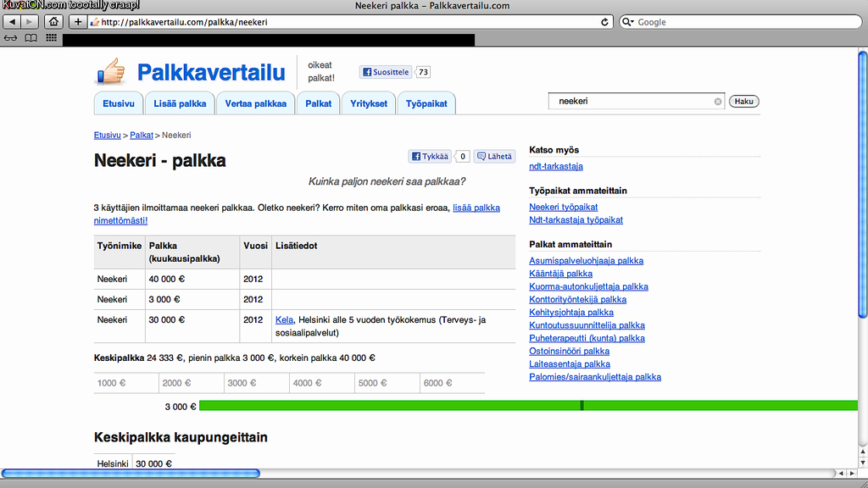This screenshot has height=488, width=868.
Task: Open the Google search engine dropdown
Action: point(628,22)
